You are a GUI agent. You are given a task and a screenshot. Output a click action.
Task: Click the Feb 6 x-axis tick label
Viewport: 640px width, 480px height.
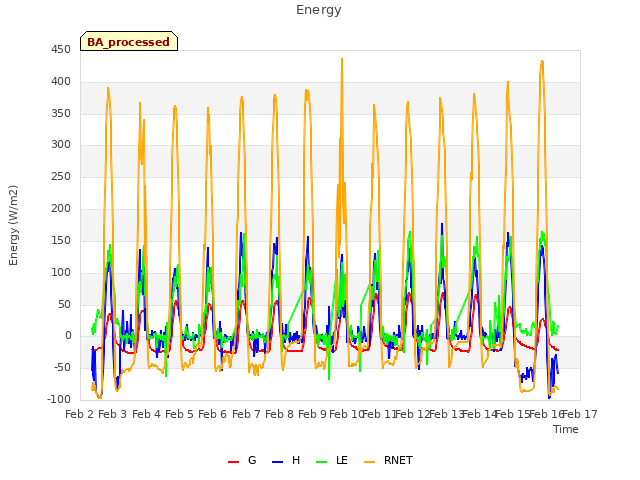coord(212,414)
